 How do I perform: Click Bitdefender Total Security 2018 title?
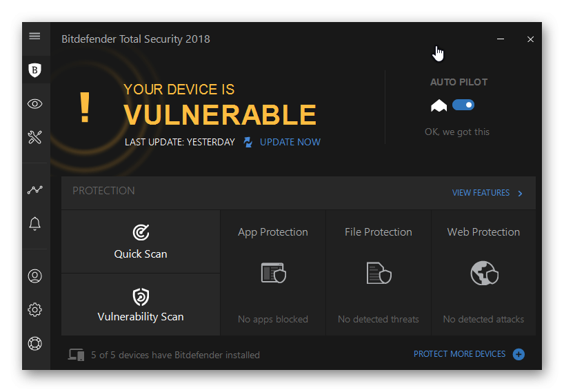coord(136,39)
